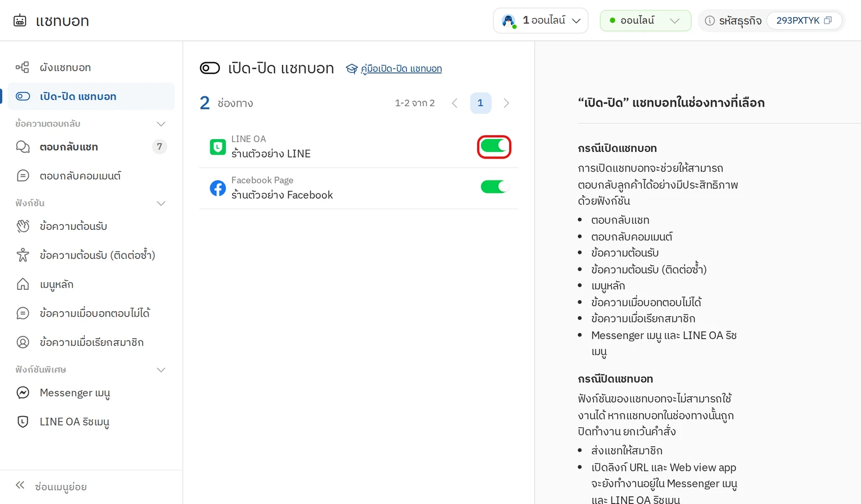
Task: Click the 1-2 จาก 2 pagination text
Action: tap(415, 103)
